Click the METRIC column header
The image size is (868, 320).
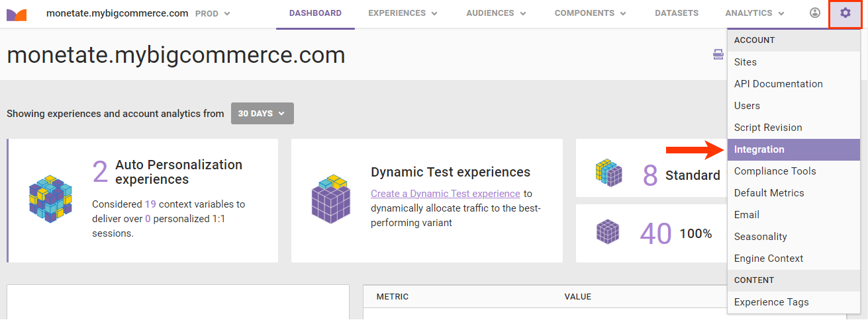(x=393, y=297)
